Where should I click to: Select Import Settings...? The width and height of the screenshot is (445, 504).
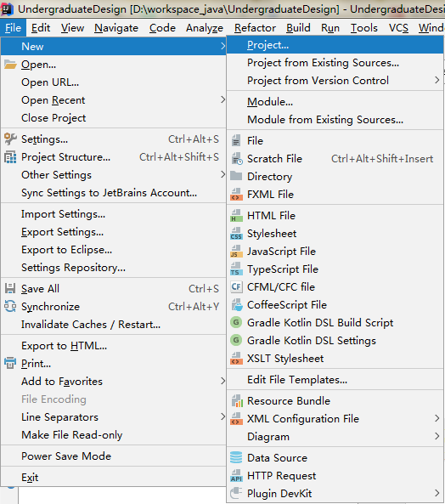pos(113,214)
